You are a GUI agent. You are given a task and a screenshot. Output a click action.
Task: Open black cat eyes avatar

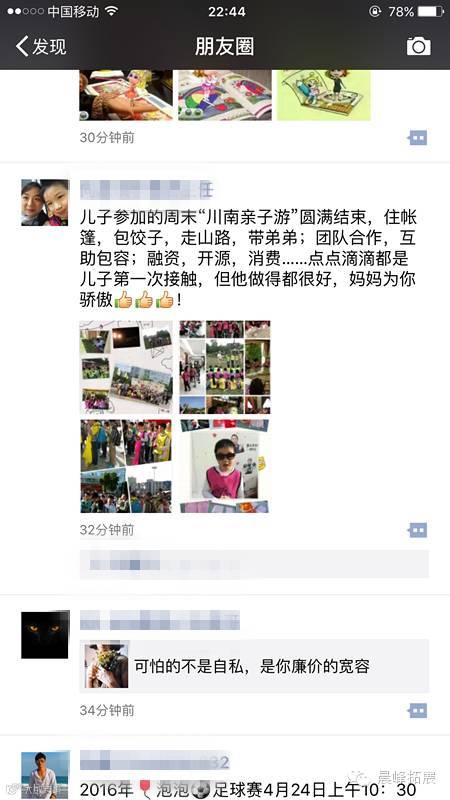tap(45, 634)
